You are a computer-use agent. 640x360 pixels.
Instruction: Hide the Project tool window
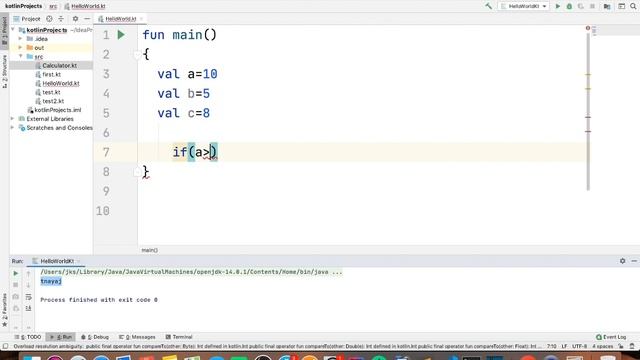tap(87, 19)
